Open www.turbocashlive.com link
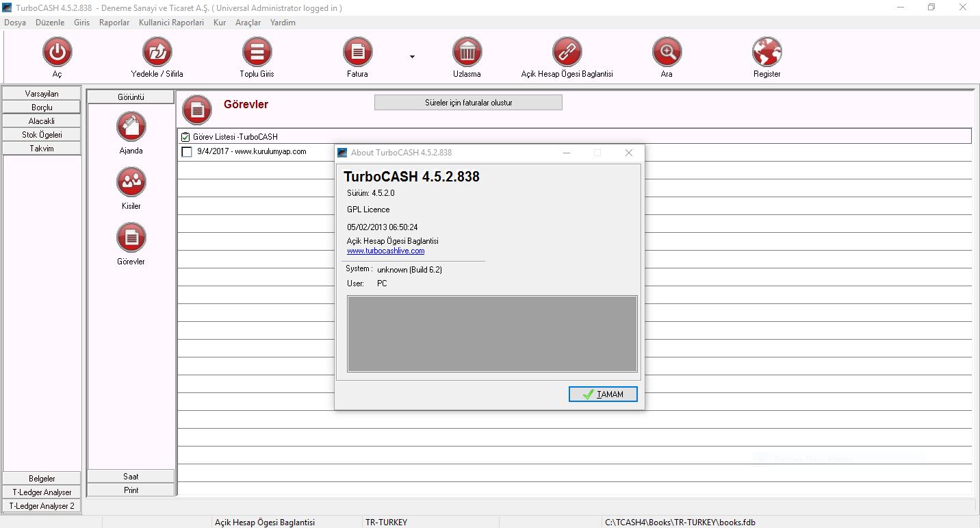Image resolution: width=980 pixels, height=528 pixels. 385,251
